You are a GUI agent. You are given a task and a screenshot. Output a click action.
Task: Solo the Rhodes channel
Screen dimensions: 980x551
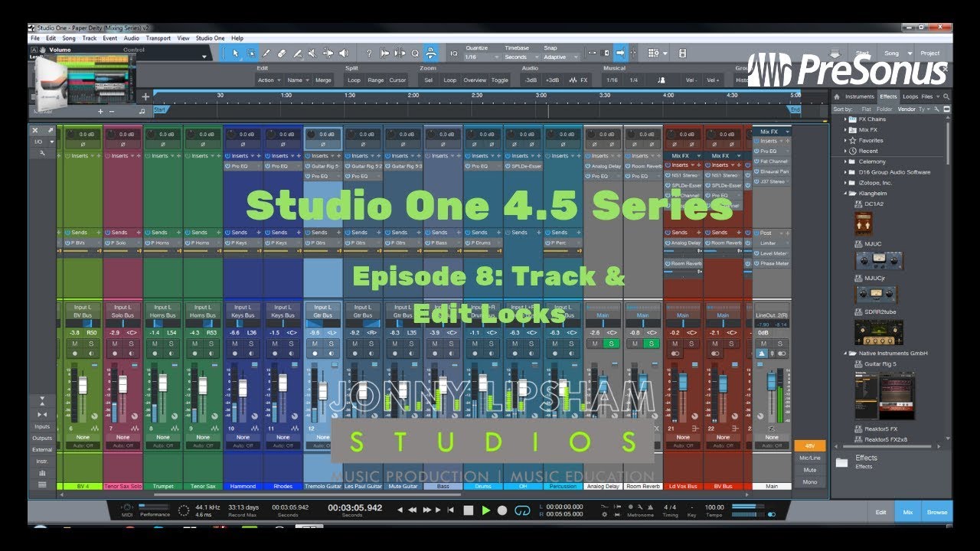(291, 344)
